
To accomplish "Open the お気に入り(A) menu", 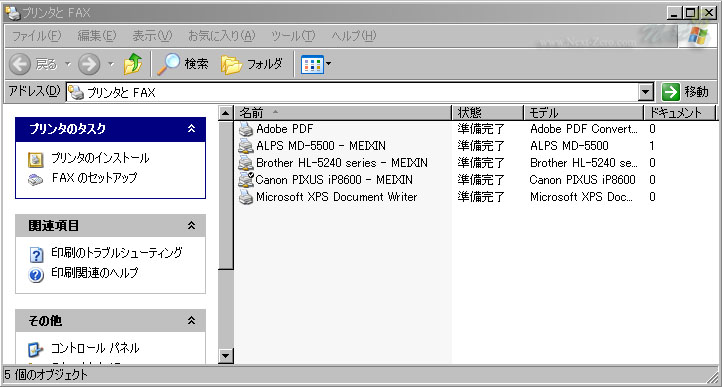I will point(221,35).
